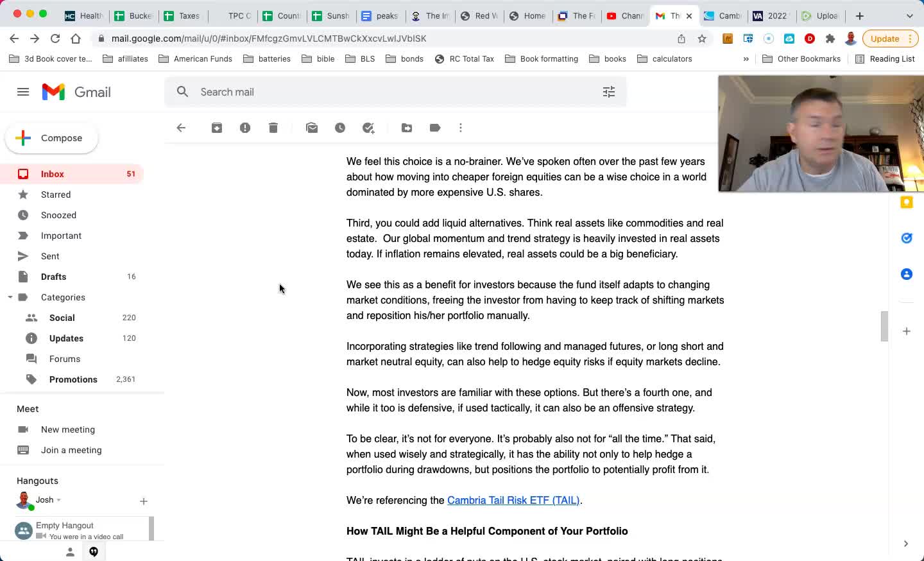This screenshot has height=561, width=924.
Task: Open the RC Total Tax bookmark
Action: point(465,58)
